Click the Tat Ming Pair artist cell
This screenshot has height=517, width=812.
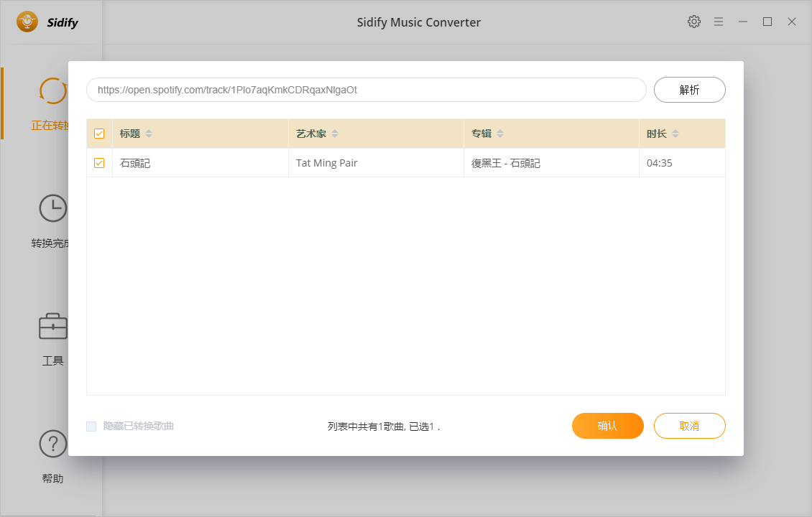[x=376, y=163]
